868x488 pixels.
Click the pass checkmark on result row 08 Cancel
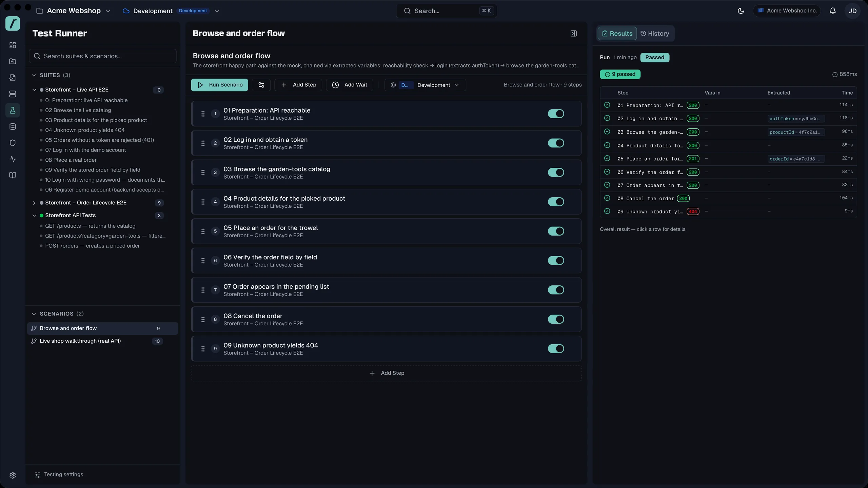[x=607, y=198]
